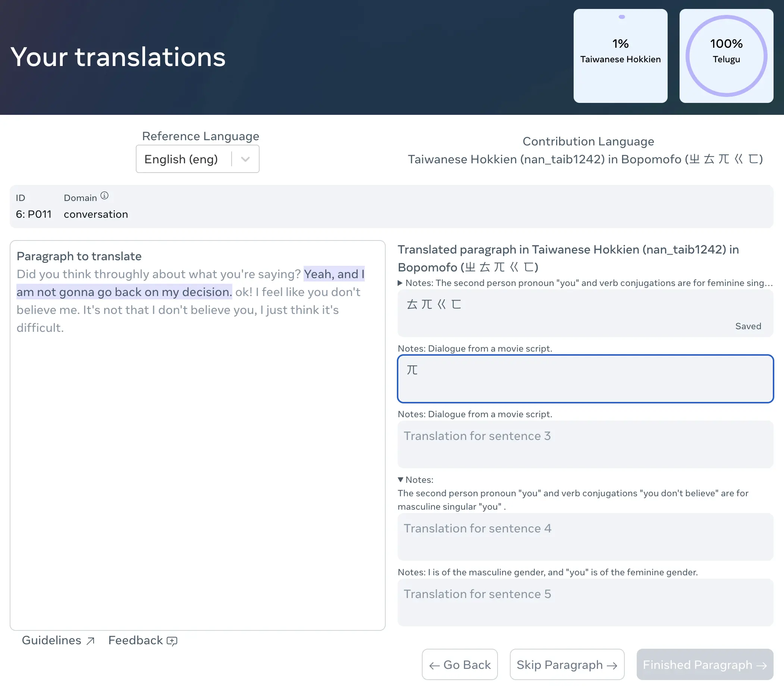Click the Translation for sentence 3 field
Screen dimensions: 784x689
click(x=585, y=444)
